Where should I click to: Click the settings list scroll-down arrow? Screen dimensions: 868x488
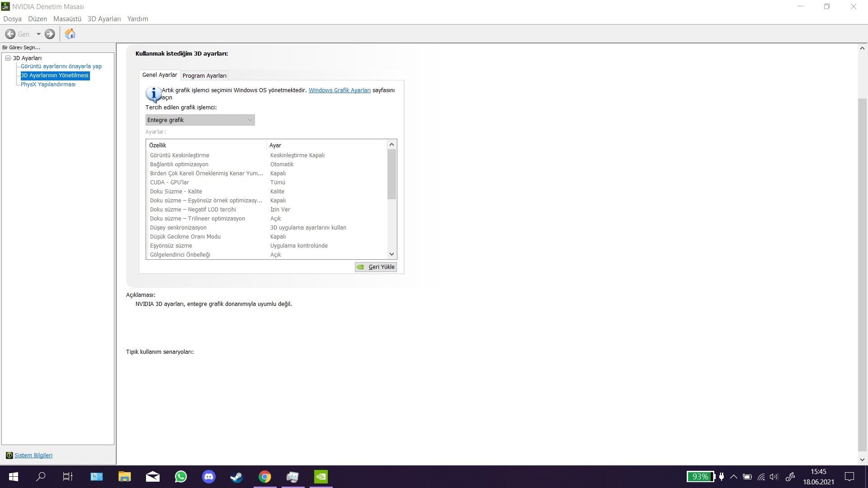click(x=392, y=254)
